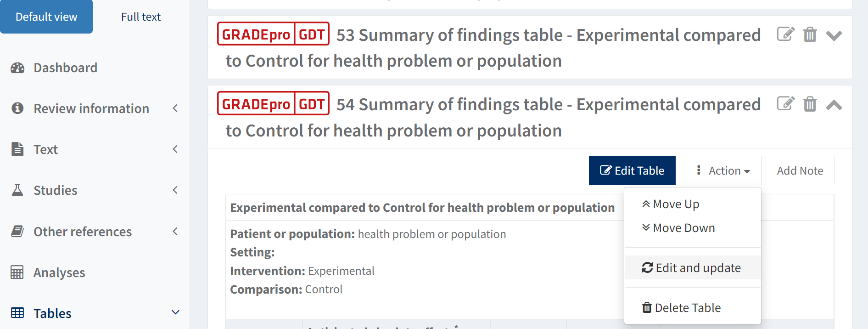The width and height of the screenshot is (868, 329).
Task: Click the GRADEpro GDT badge on table 54
Action: click(273, 103)
